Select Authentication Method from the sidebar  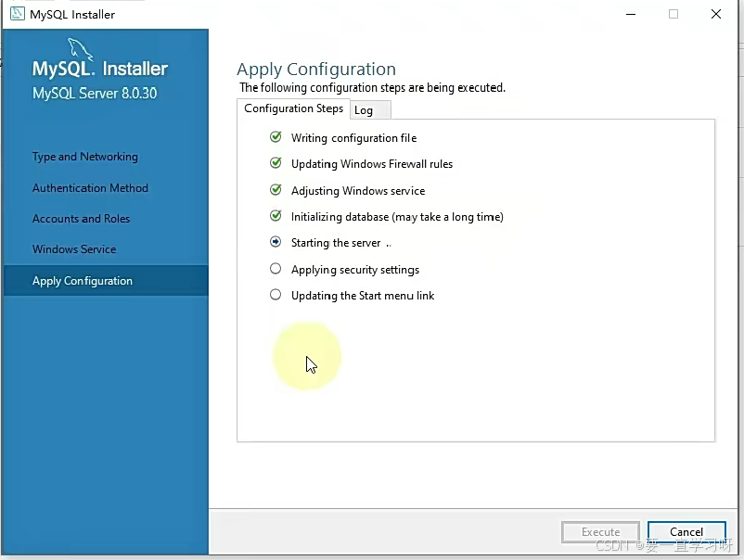pos(90,187)
